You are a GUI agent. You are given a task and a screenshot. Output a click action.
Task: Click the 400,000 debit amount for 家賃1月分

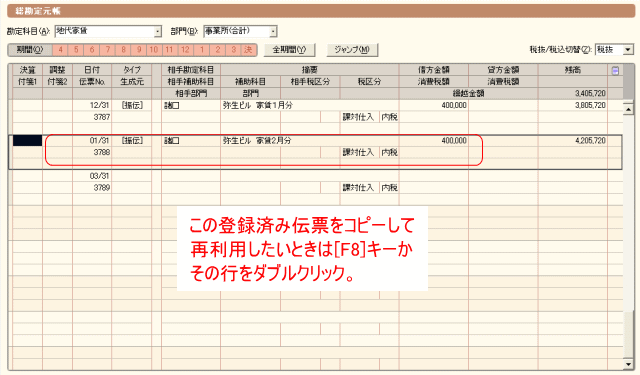[x=454, y=105]
